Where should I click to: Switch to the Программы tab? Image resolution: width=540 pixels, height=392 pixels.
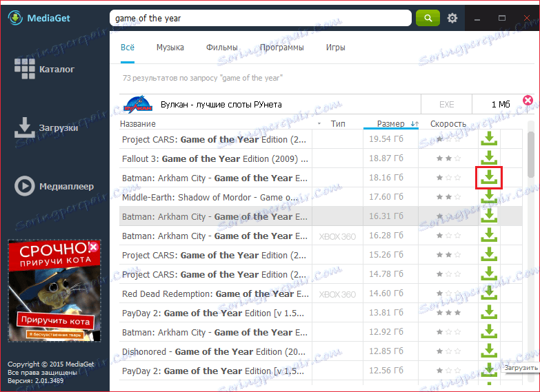click(x=281, y=48)
